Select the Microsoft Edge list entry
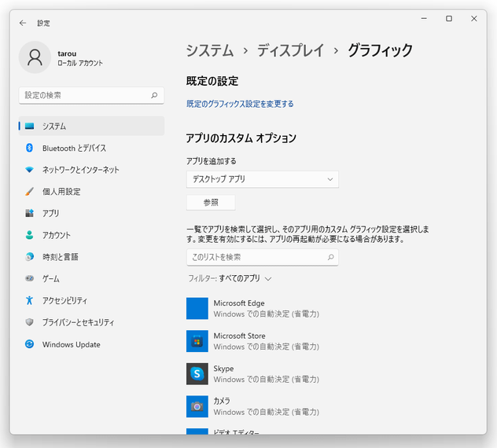Image resolution: width=497 pixels, height=448 pixels. tap(252, 308)
